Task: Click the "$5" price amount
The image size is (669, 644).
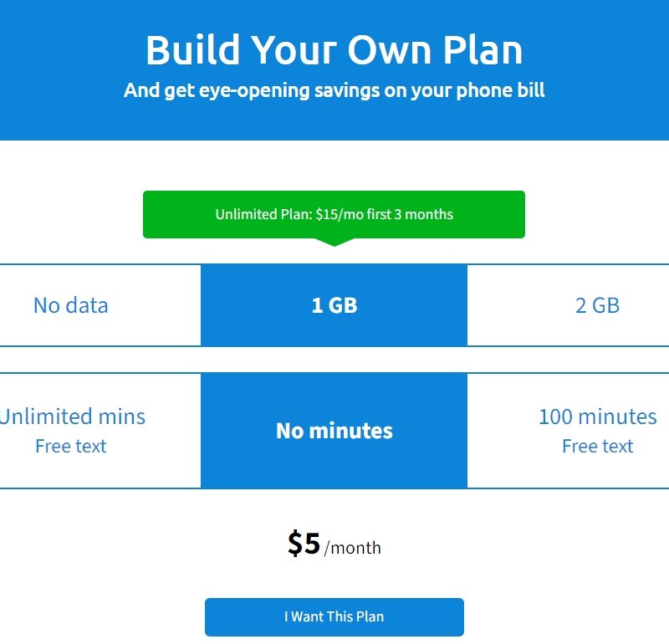Action: tap(304, 544)
